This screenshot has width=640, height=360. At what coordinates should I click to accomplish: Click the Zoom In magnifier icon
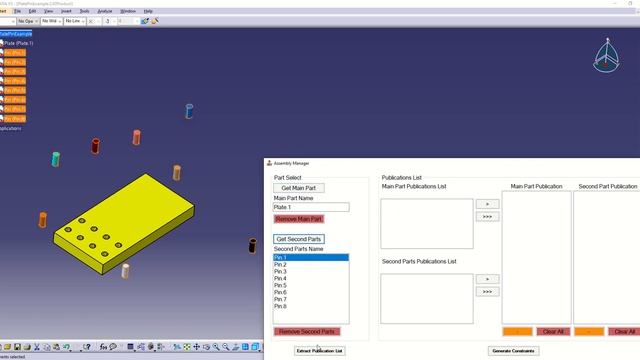point(216,347)
